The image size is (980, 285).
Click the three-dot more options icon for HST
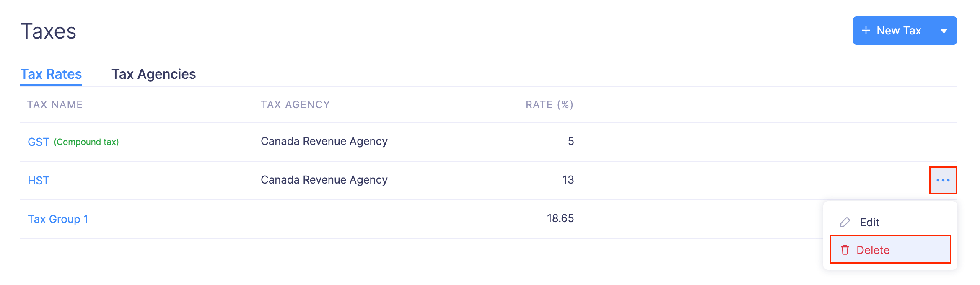[x=943, y=180]
